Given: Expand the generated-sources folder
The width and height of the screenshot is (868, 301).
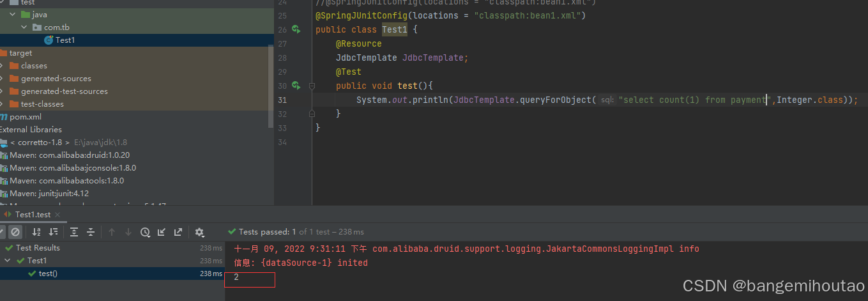Looking at the screenshot, I should 1,78.
